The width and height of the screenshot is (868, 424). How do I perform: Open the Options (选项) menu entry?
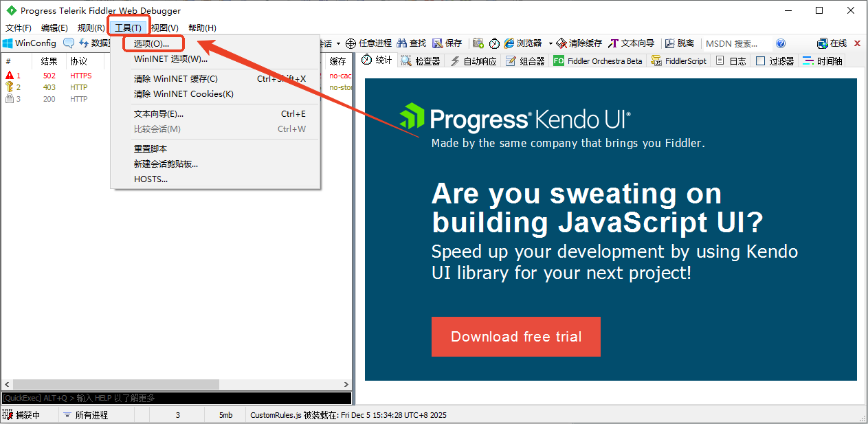coord(151,43)
